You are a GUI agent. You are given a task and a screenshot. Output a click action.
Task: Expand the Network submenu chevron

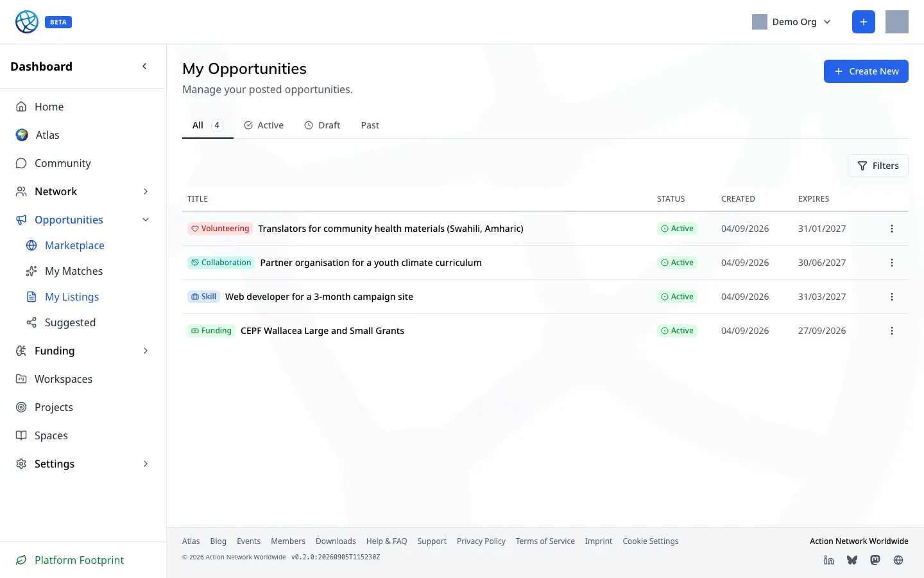[146, 191]
